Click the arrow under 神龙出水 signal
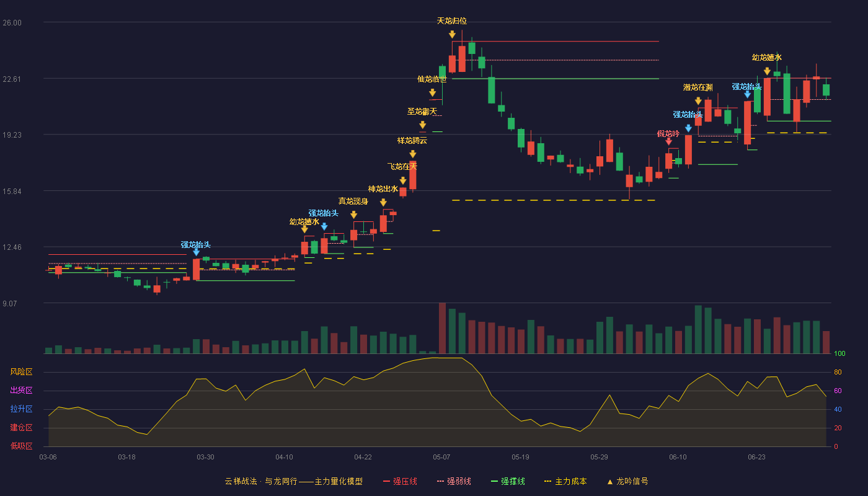This screenshot has height=496, width=868. click(x=383, y=202)
